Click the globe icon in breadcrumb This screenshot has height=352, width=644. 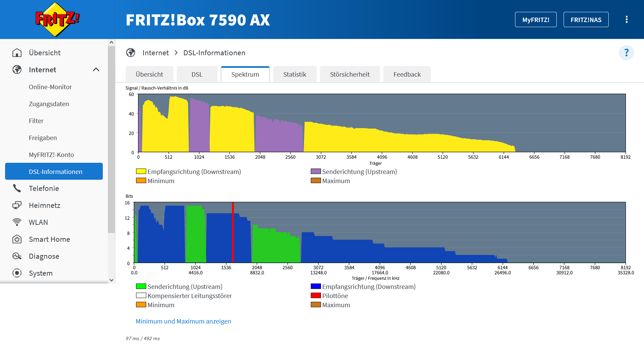(x=131, y=53)
